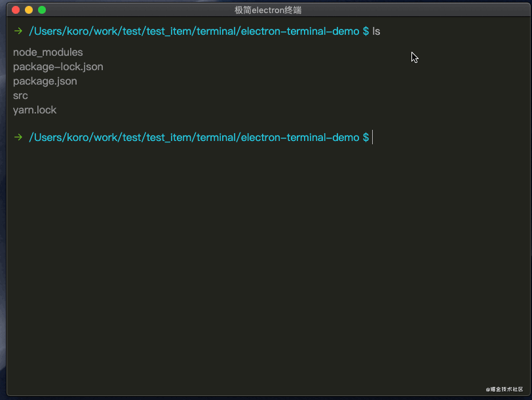The width and height of the screenshot is (532, 400).
Task: Select the 'package-lock.json' output line
Action: (58, 67)
